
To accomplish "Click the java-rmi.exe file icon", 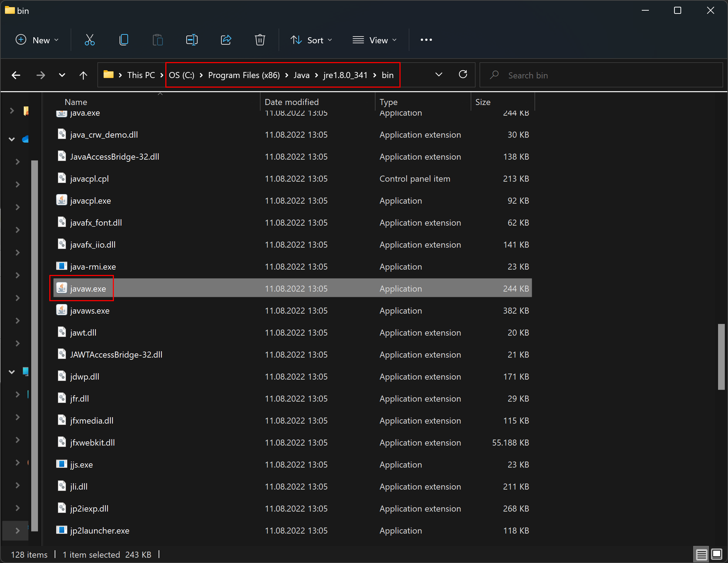I will click(62, 266).
